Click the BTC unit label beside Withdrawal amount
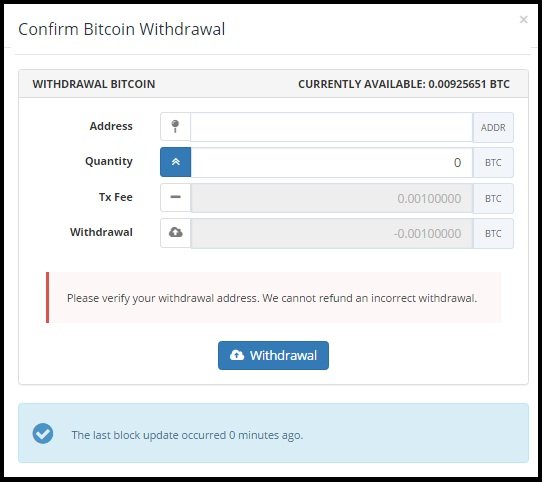The image size is (542, 482). (x=493, y=233)
